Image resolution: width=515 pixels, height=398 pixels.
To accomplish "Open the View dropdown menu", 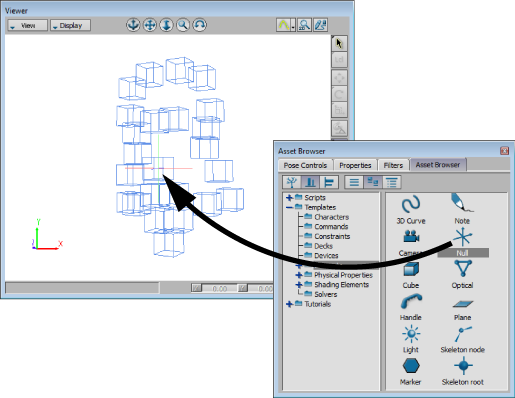I will point(28,26).
